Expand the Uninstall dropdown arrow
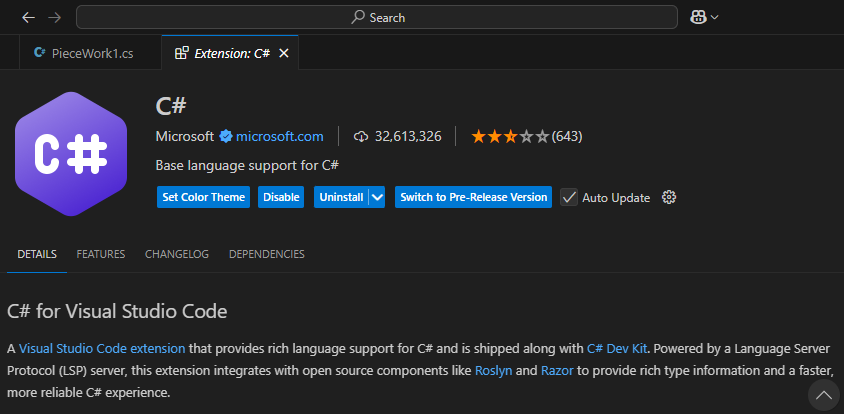Viewport: 844px width, 414px height. (378, 197)
